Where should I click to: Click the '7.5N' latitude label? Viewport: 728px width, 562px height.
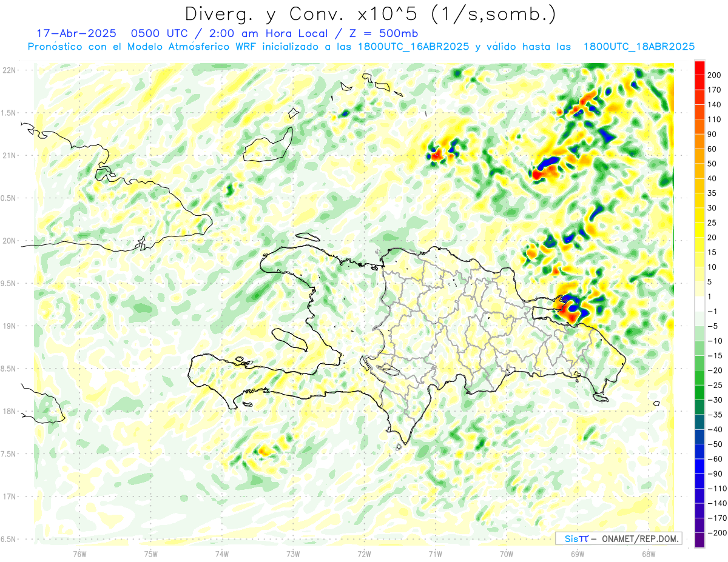click(x=8, y=454)
